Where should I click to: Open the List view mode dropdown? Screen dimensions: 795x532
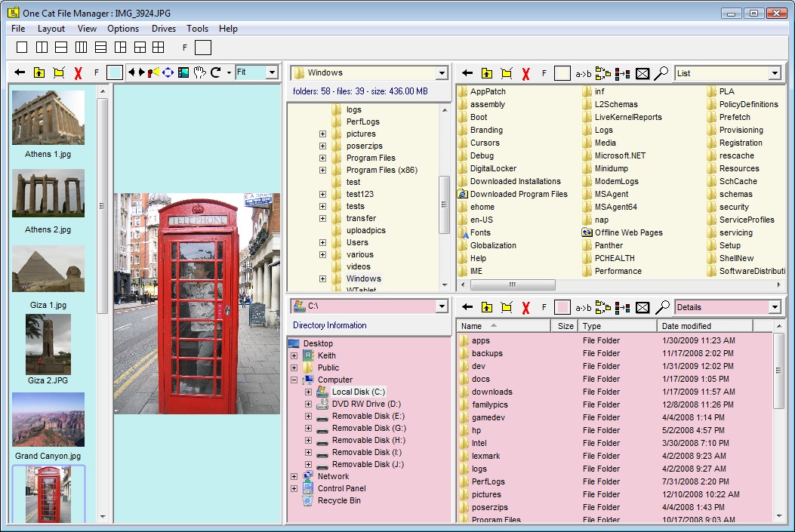(x=774, y=73)
